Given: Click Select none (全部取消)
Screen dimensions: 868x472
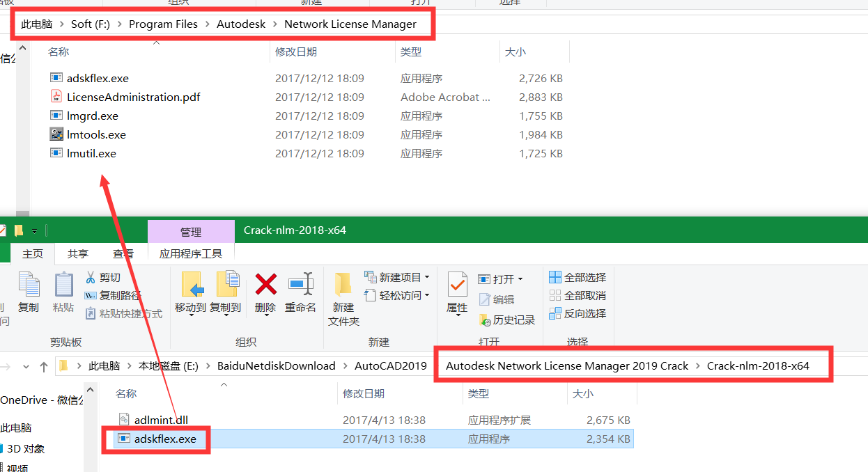Looking at the screenshot, I should click(578, 295).
